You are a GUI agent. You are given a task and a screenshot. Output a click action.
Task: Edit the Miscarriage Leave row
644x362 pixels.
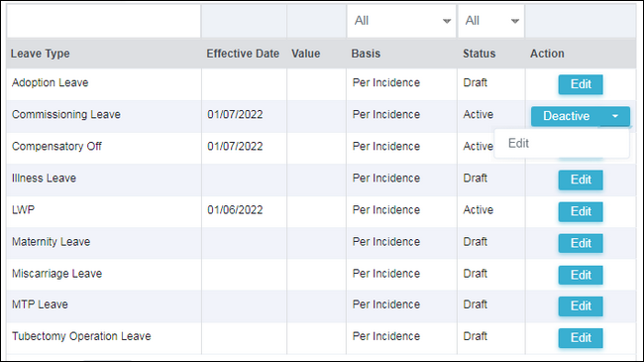pyautogui.click(x=581, y=275)
